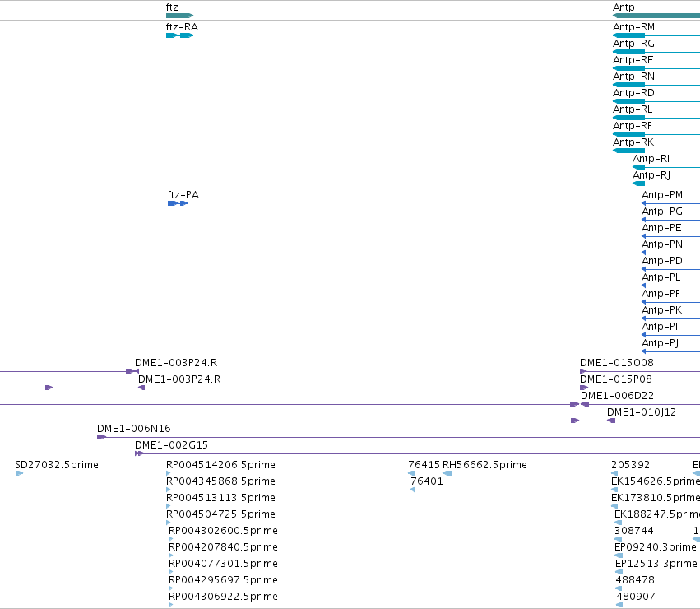Click the Antp-PG protein label
Image resolution: width=700 pixels, height=609 pixels.
click(x=662, y=212)
